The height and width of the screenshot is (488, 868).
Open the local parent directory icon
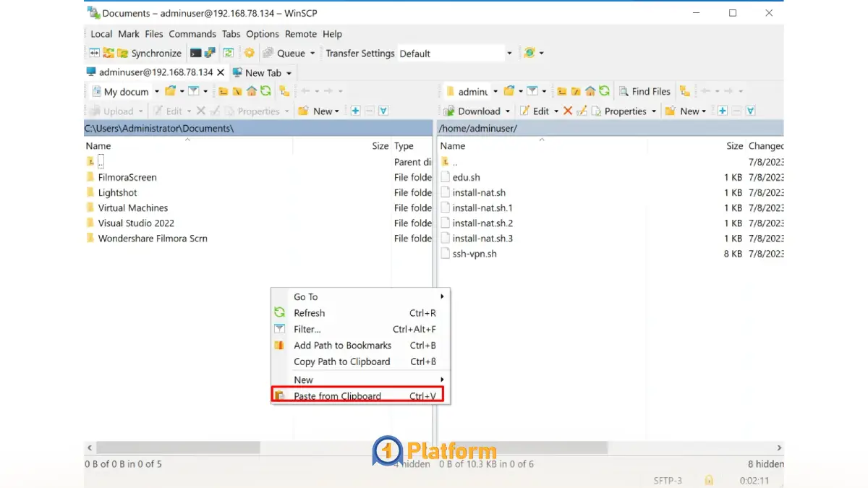223,92
